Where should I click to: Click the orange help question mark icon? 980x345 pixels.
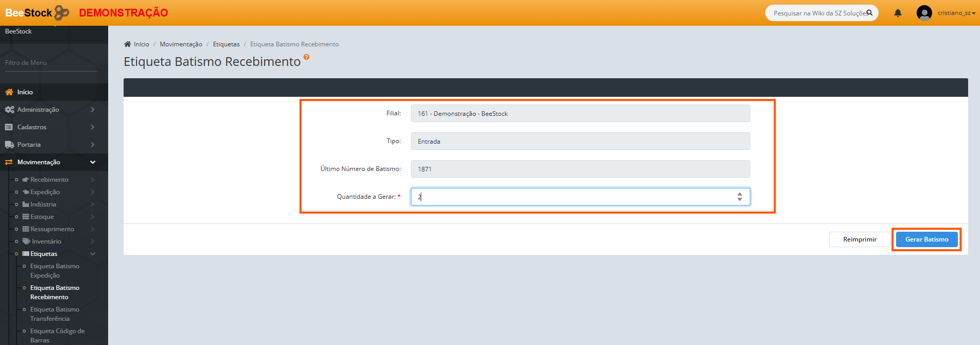[x=306, y=57]
